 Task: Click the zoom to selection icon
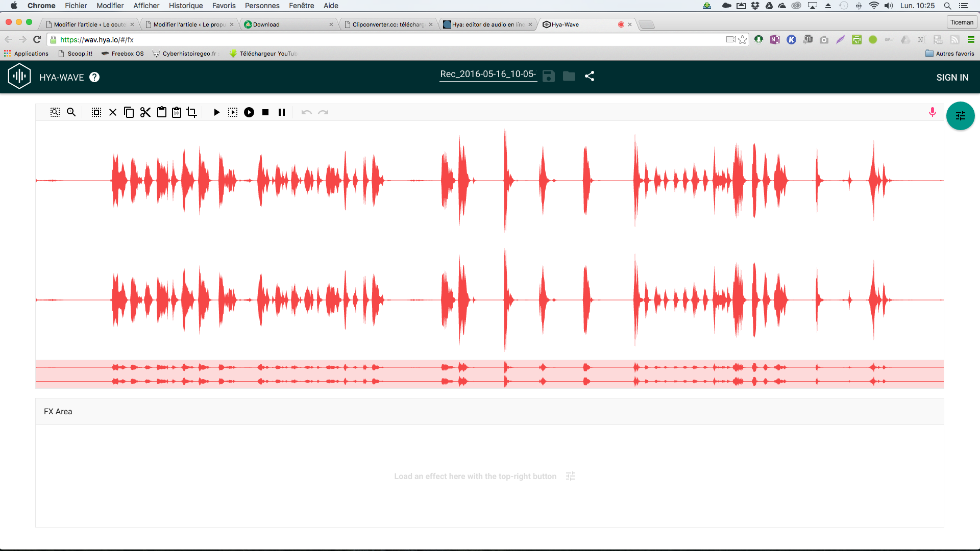click(55, 112)
